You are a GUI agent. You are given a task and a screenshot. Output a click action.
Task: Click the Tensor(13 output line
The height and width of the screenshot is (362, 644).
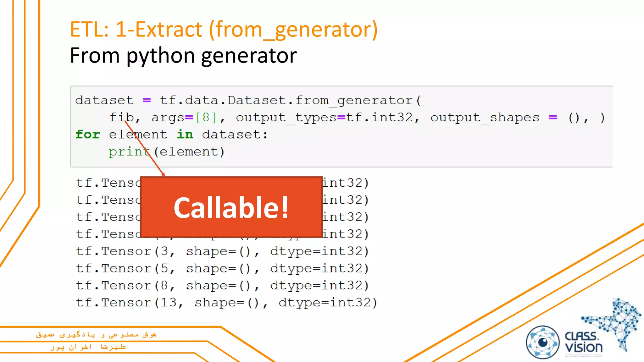point(226,303)
